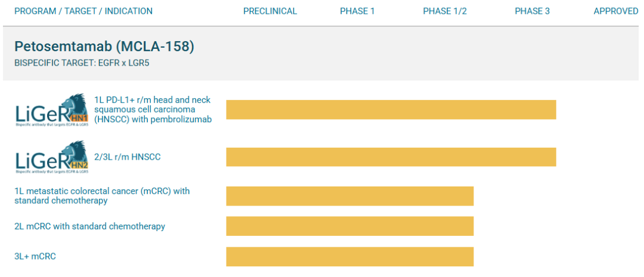644x277 pixels.
Task: Click the PROGRAM / TARGET / INDICATION header
Action: 83,11
